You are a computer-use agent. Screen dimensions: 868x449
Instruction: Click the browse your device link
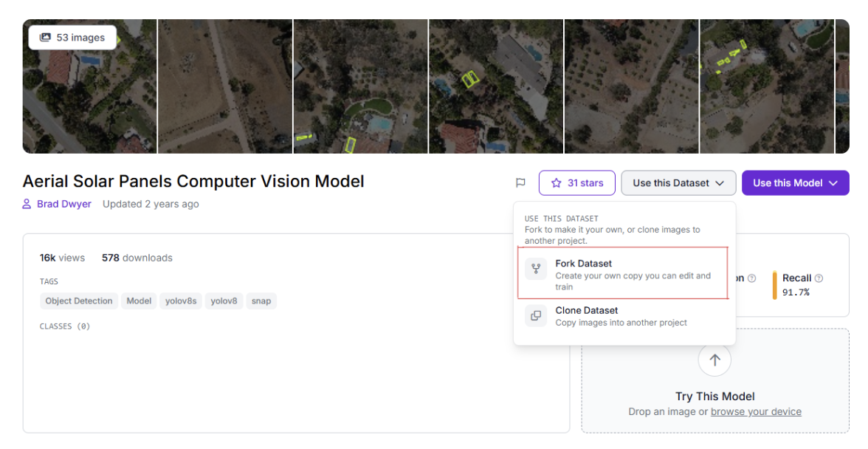click(756, 412)
